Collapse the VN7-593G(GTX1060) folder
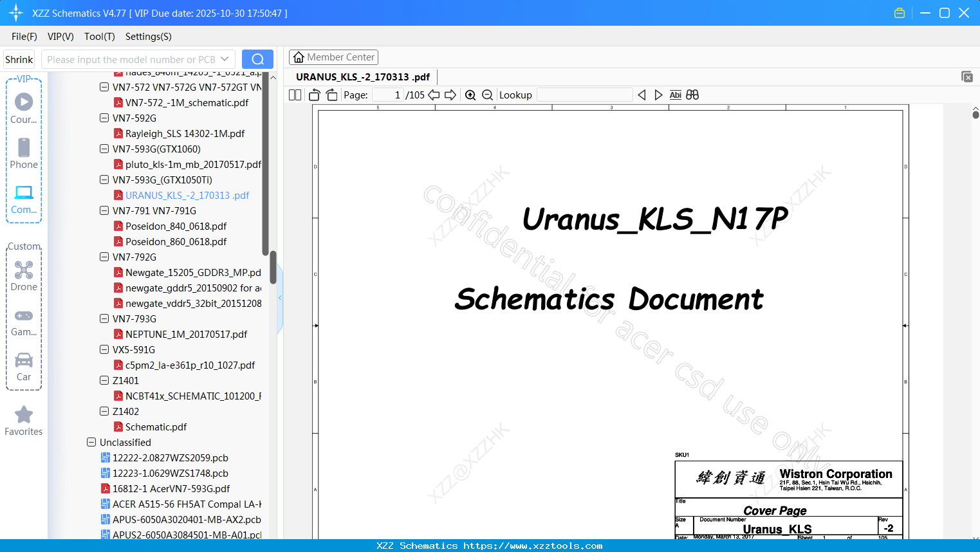 [104, 149]
